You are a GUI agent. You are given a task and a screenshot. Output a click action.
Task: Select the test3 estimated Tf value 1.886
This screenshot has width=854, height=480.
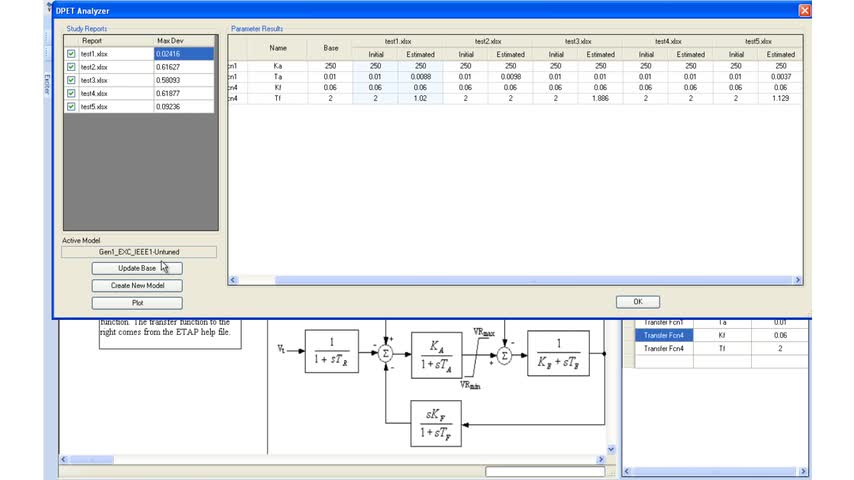coord(600,98)
